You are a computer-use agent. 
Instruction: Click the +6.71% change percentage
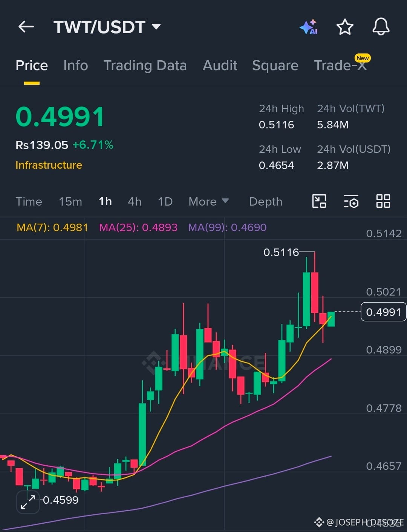[x=93, y=145]
